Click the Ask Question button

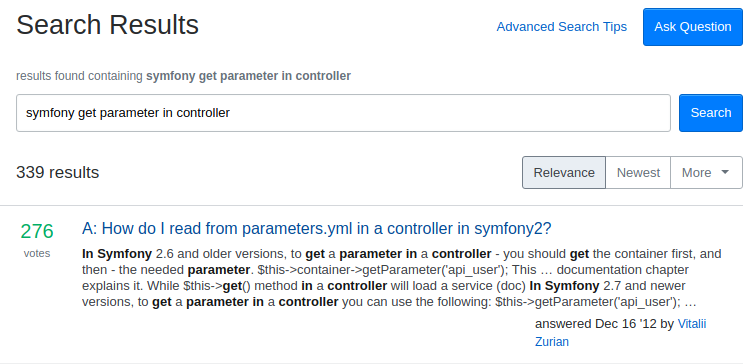click(x=692, y=27)
